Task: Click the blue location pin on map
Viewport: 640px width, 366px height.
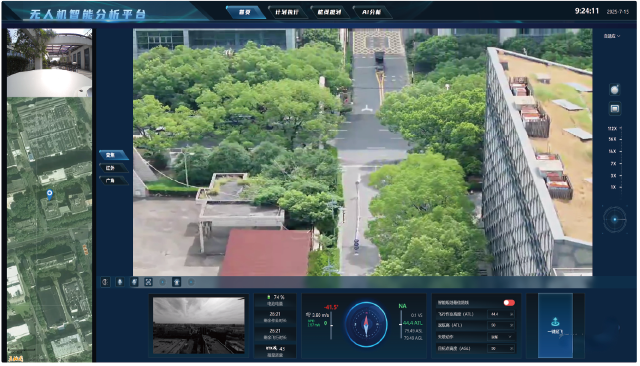Action: click(x=50, y=194)
